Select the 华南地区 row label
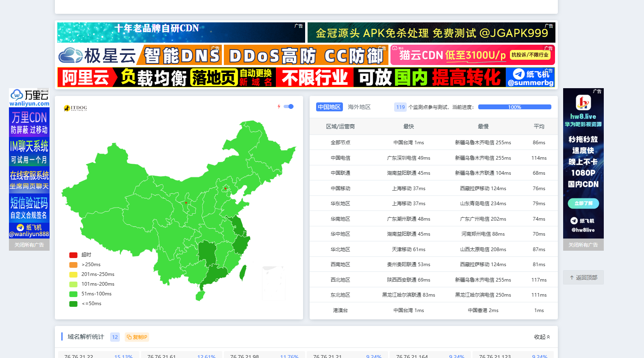This screenshot has height=358, width=644. (x=340, y=219)
